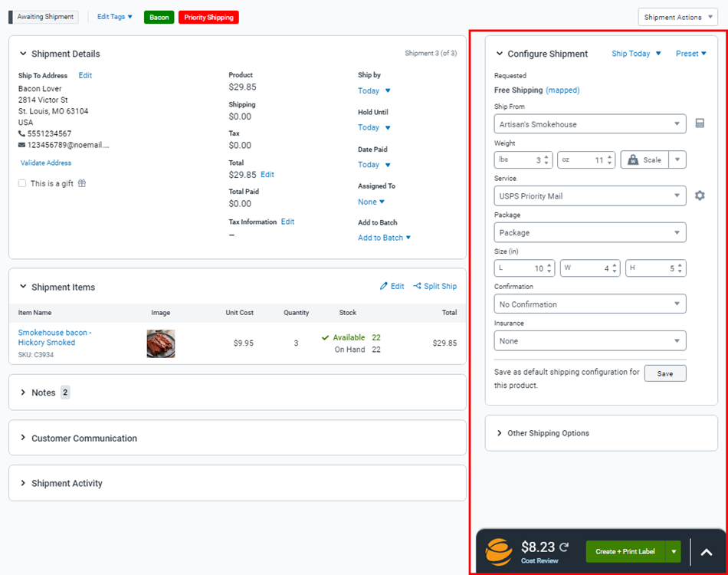Edit the Tax Information

(287, 222)
